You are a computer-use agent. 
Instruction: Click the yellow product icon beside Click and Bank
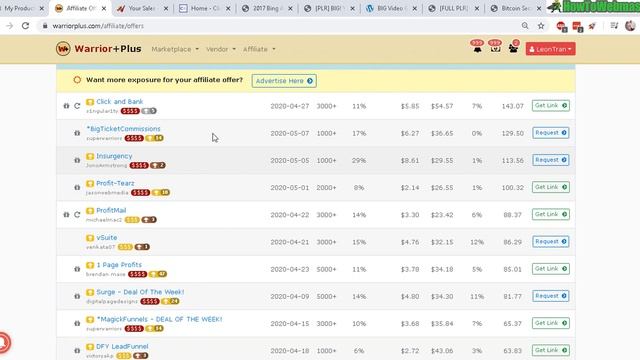(x=90, y=102)
